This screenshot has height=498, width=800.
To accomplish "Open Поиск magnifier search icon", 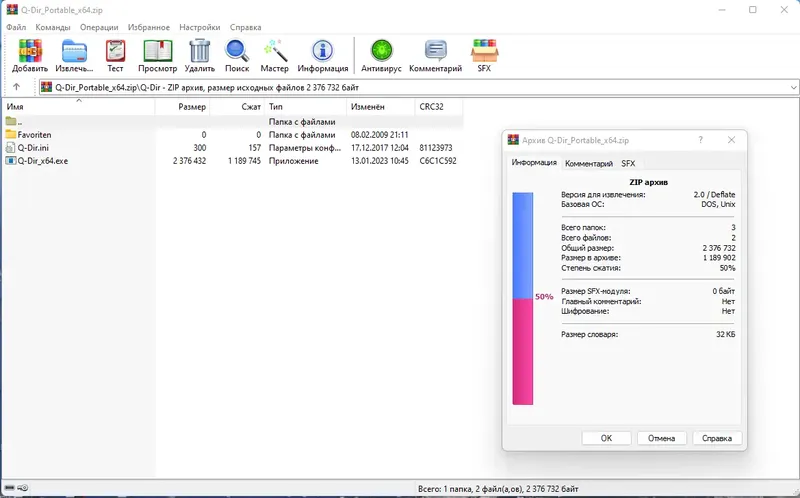I will 237,51.
